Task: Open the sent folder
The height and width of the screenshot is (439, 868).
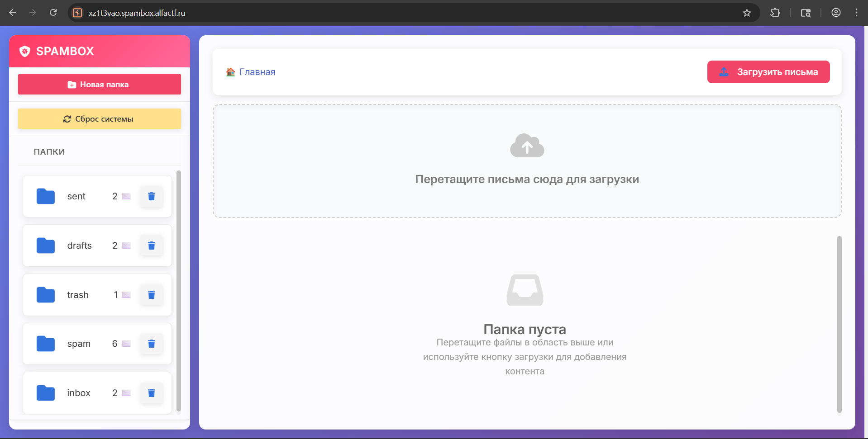Action: pyautogui.click(x=76, y=196)
